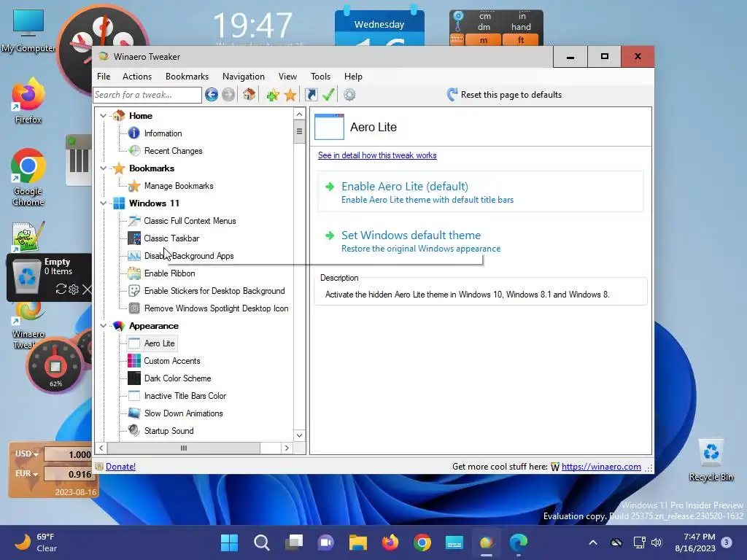Viewport: 747px width, 560px height.
Task: Open the File menu
Action: pyautogui.click(x=104, y=76)
